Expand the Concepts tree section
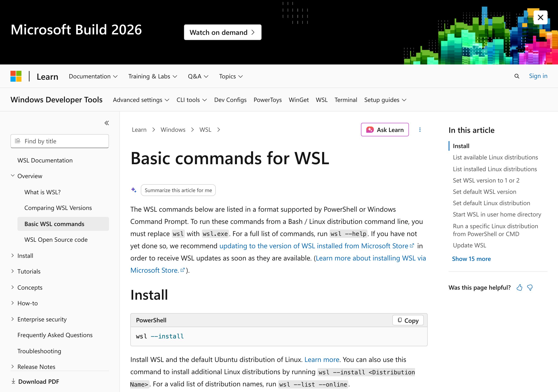Viewport: 558px width, 392px height. 13,287
